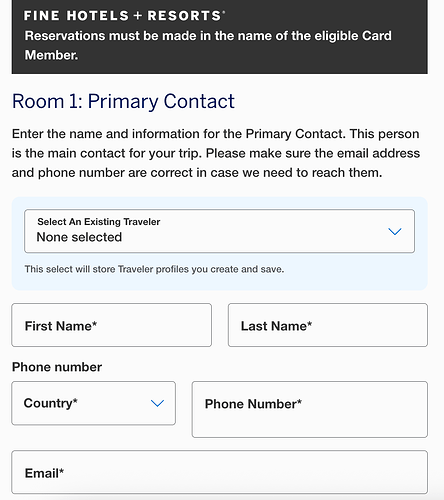Click the Phone number section label
The image size is (444, 500).
(x=57, y=367)
